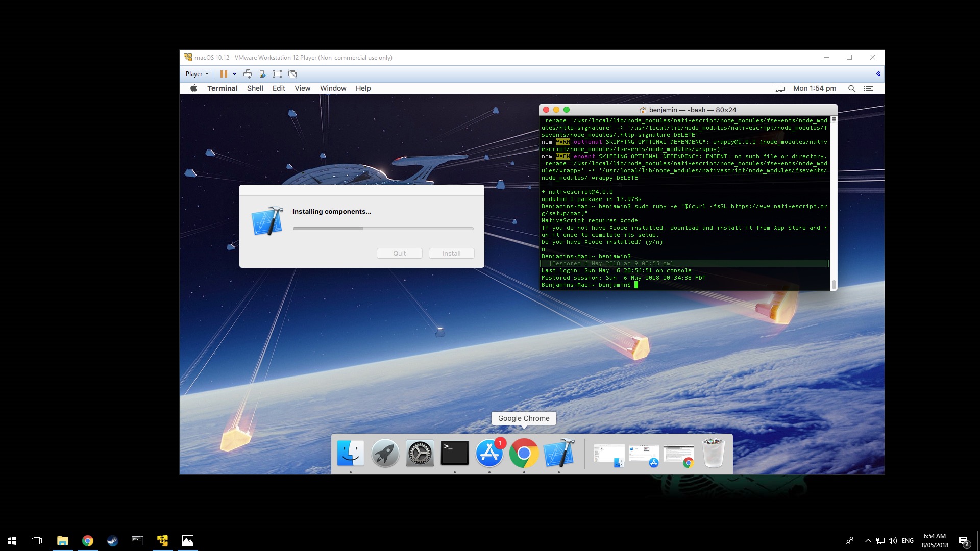Image resolution: width=980 pixels, height=551 pixels.
Task: Click the Quit button in installer dialog
Action: 399,254
